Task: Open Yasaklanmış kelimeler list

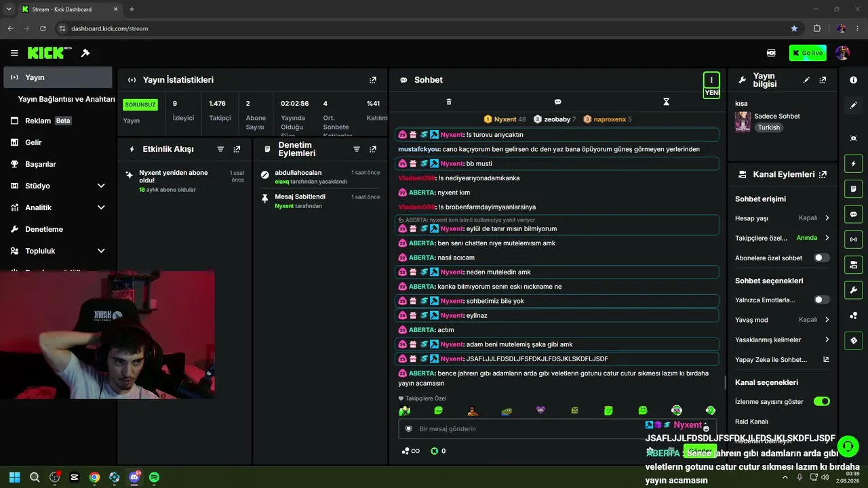Action: pos(783,340)
